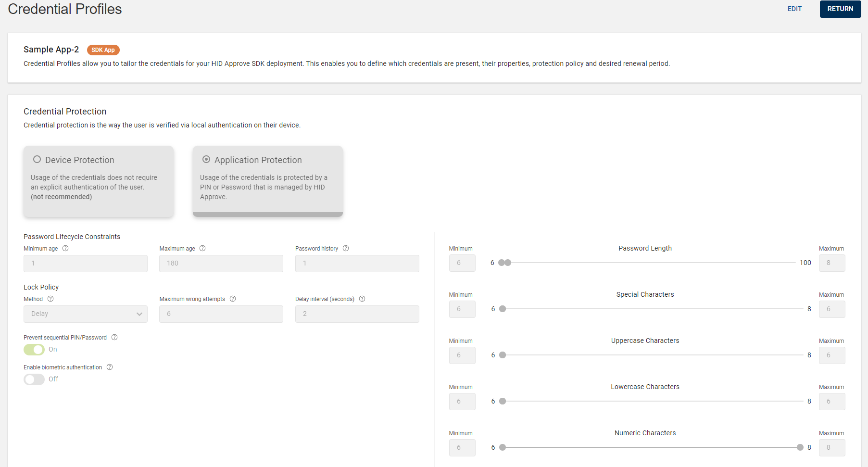Click help icon for Enable biometric authentication

(x=110, y=367)
